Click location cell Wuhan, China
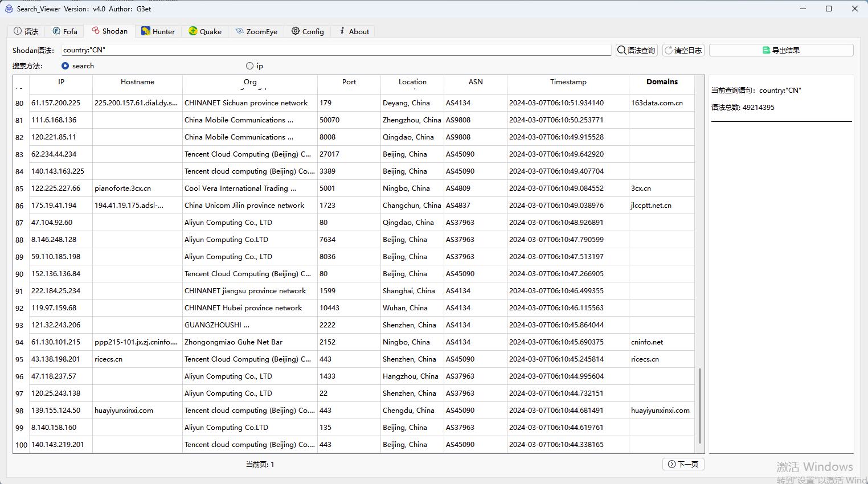Viewport: 868px width, 484px height. [x=412, y=308]
